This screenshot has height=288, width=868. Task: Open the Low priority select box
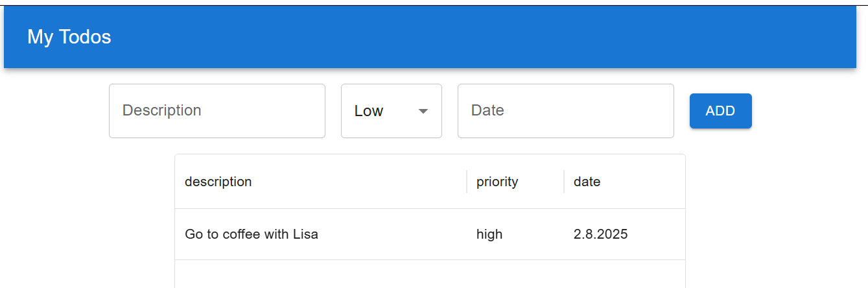[392, 111]
